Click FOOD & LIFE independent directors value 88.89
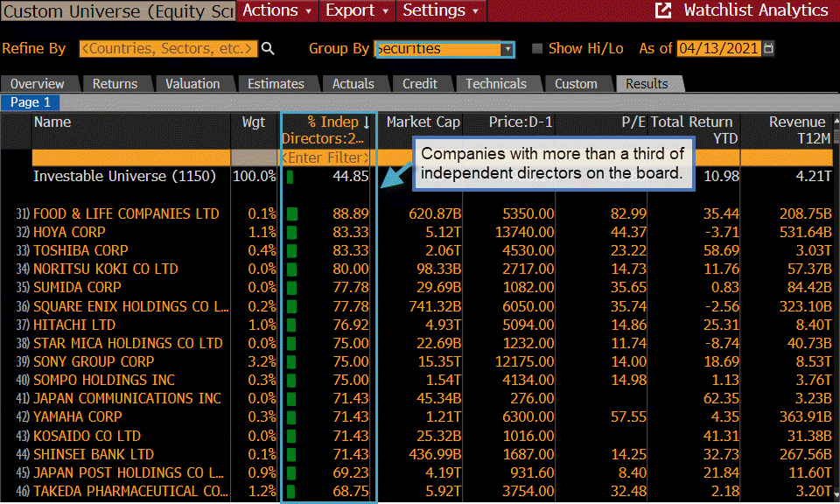 351,213
